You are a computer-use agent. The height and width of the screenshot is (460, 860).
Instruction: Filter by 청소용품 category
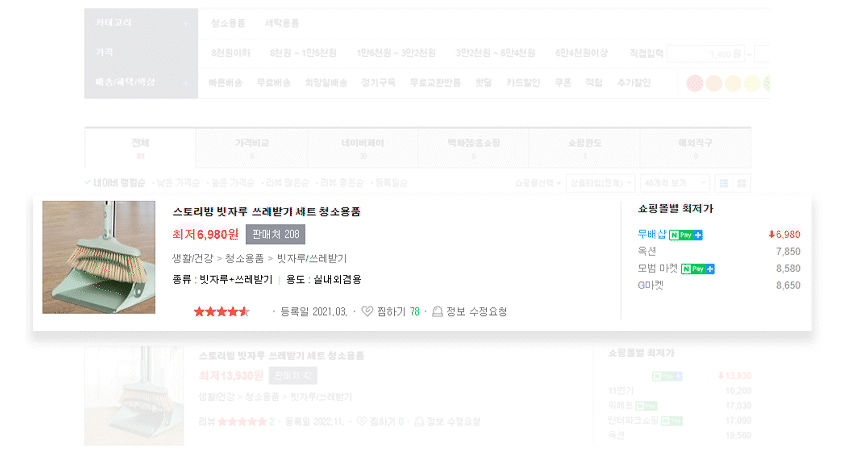[x=228, y=23]
